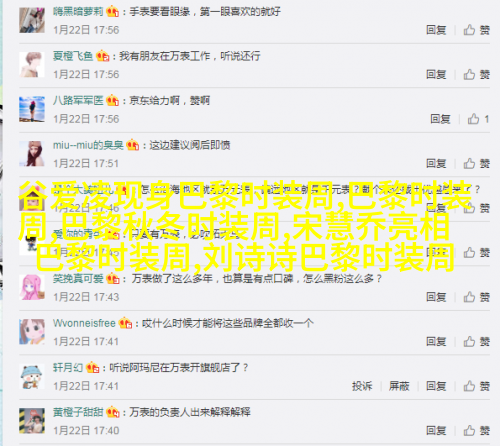Like the comment by 嗨黑暗萝莉
Screen dimensions: 500x446
(477, 30)
